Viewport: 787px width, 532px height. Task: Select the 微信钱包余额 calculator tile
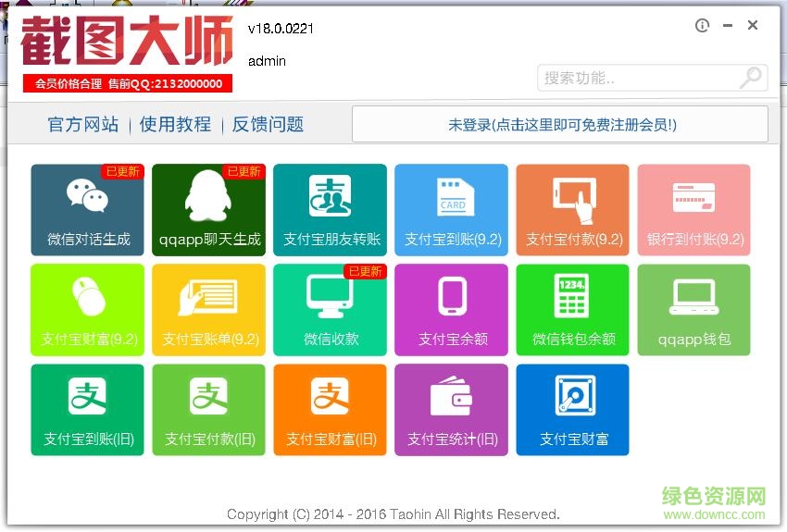[x=573, y=310]
